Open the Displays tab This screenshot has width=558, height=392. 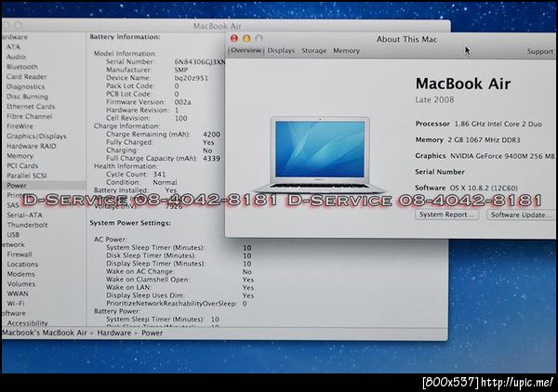[281, 50]
